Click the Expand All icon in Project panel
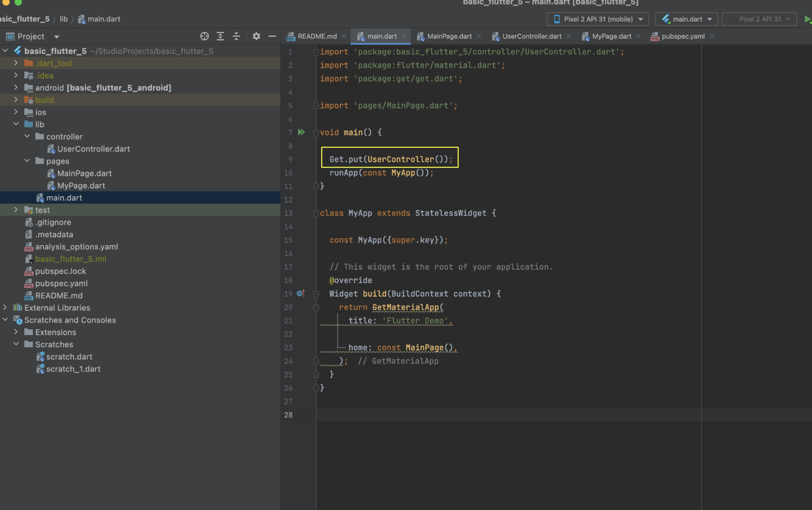This screenshot has height=510, width=812. coord(220,36)
